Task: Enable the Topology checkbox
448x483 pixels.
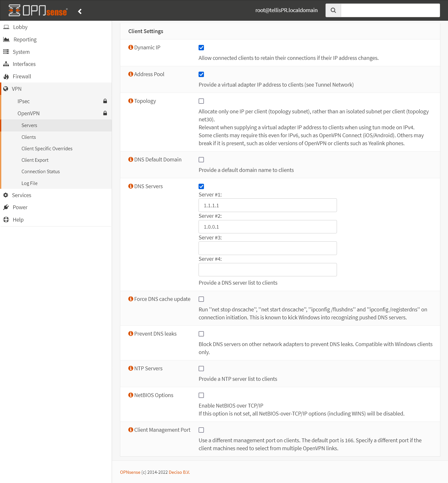Action: 201,101
